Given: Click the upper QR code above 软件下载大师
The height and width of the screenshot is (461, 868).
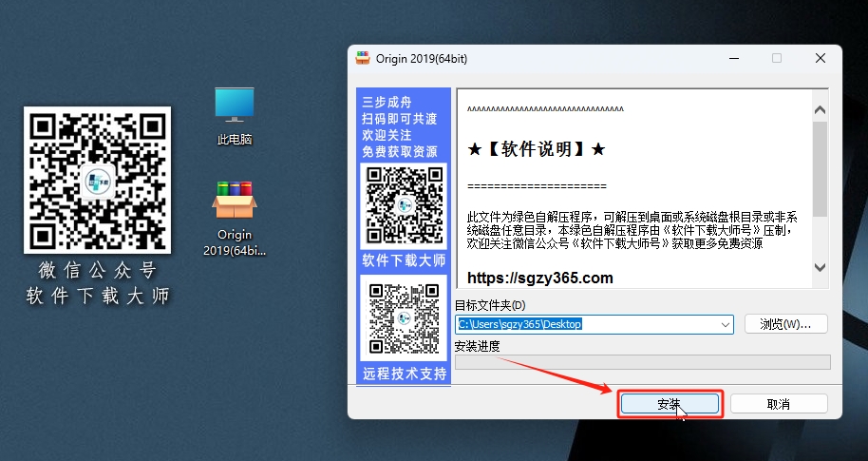Looking at the screenshot, I should tap(404, 205).
